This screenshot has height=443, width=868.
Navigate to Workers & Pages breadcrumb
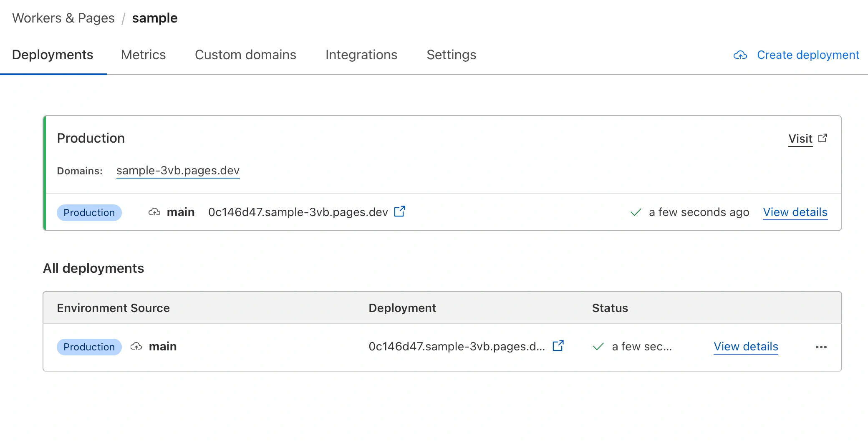coord(63,18)
